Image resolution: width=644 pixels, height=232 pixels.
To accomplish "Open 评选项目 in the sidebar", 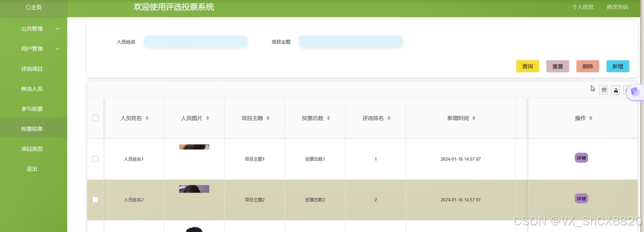I will coord(32,69).
